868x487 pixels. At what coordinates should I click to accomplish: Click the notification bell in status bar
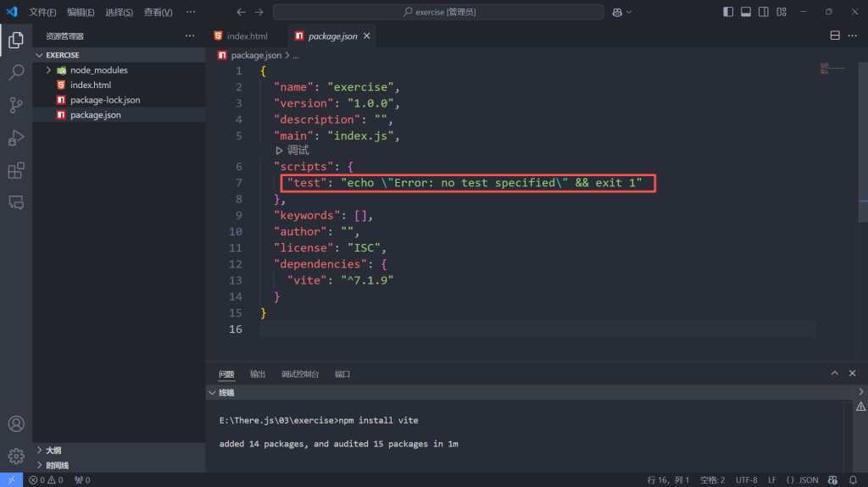point(852,480)
